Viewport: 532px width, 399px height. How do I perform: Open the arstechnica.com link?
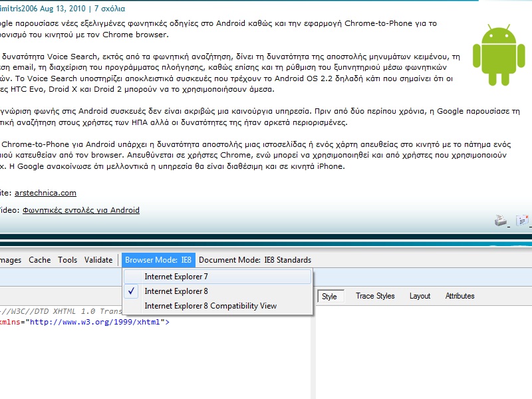(45, 193)
